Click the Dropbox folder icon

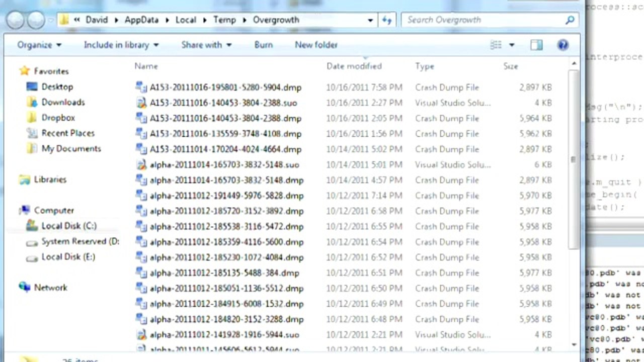tap(32, 118)
